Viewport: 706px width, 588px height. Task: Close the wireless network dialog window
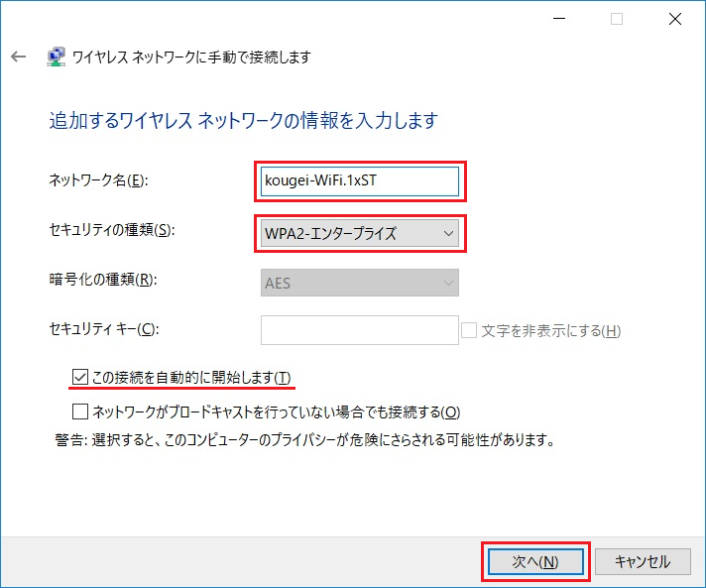675,19
